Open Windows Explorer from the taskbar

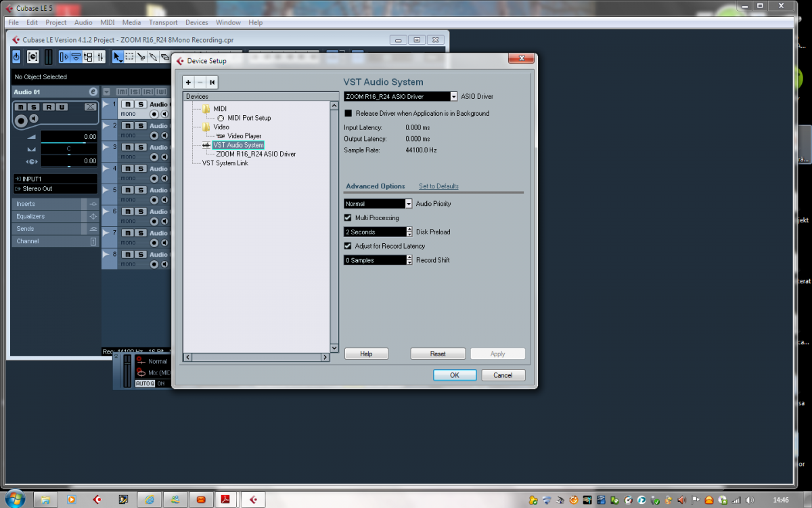click(45, 500)
